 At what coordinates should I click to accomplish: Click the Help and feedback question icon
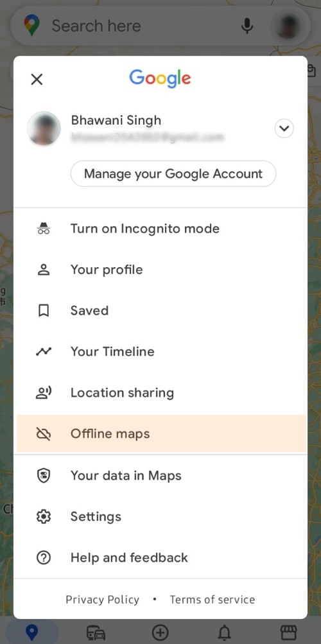(44, 558)
